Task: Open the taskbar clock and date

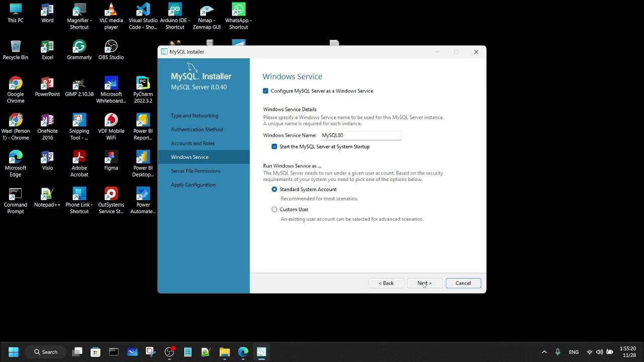Action: pyautogui.click(x=628, y=352)
